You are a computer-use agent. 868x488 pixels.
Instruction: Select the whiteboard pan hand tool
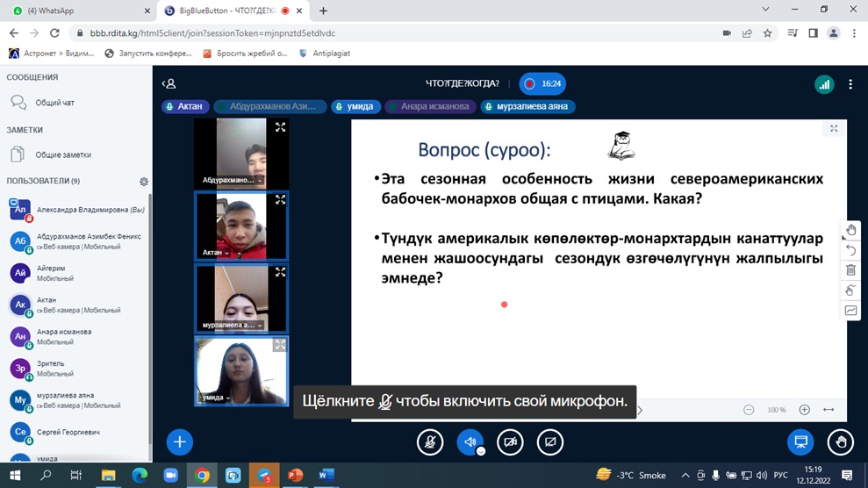click(x=850, y=230)
